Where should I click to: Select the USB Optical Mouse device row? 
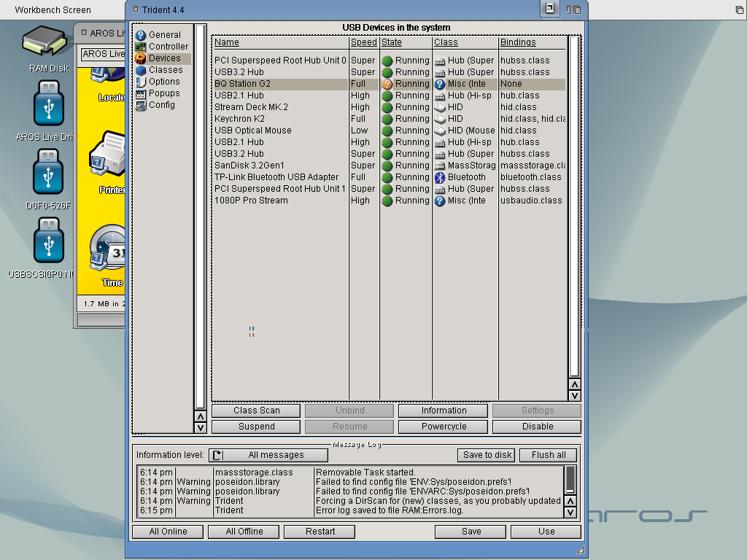click(x=389, y=131)
